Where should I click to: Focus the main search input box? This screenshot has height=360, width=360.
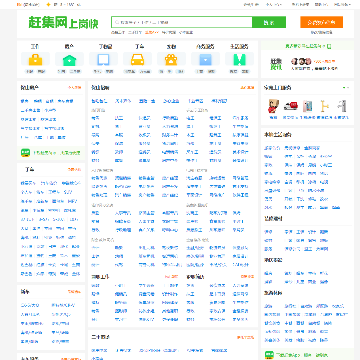coord(182,22)
